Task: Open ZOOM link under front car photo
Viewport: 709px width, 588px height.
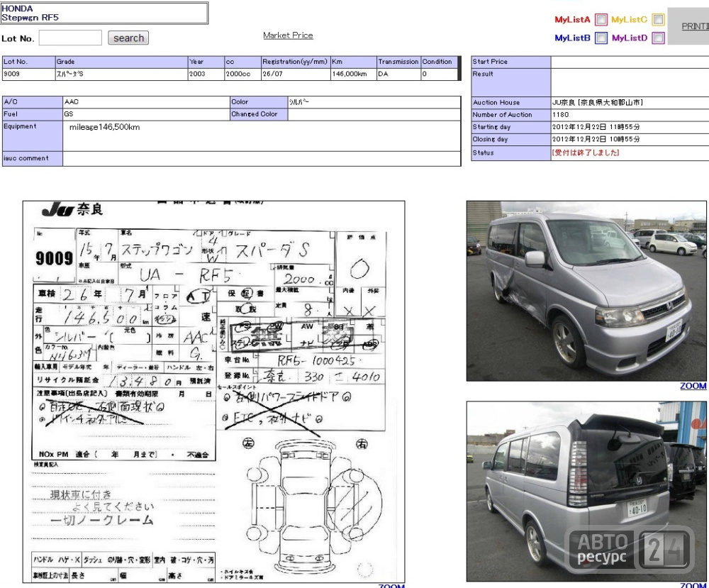Action: point(693,386)
